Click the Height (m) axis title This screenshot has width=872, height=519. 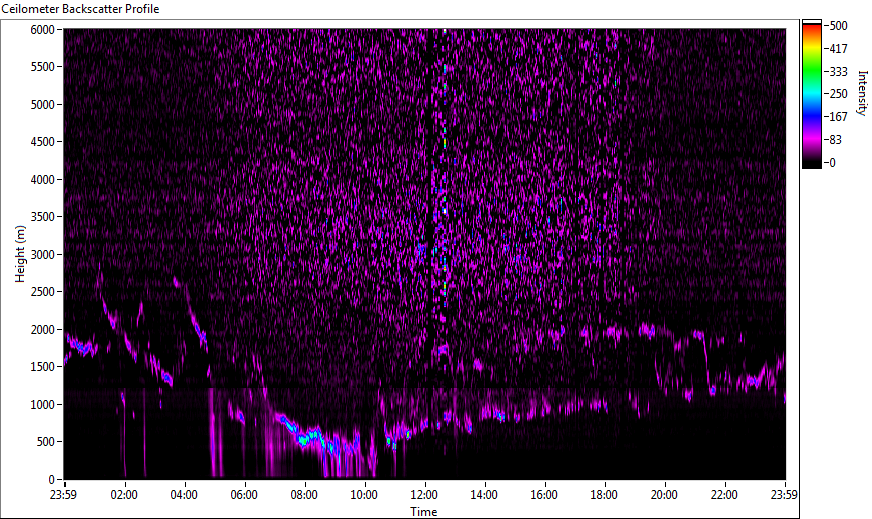click(x=21, y=254)
